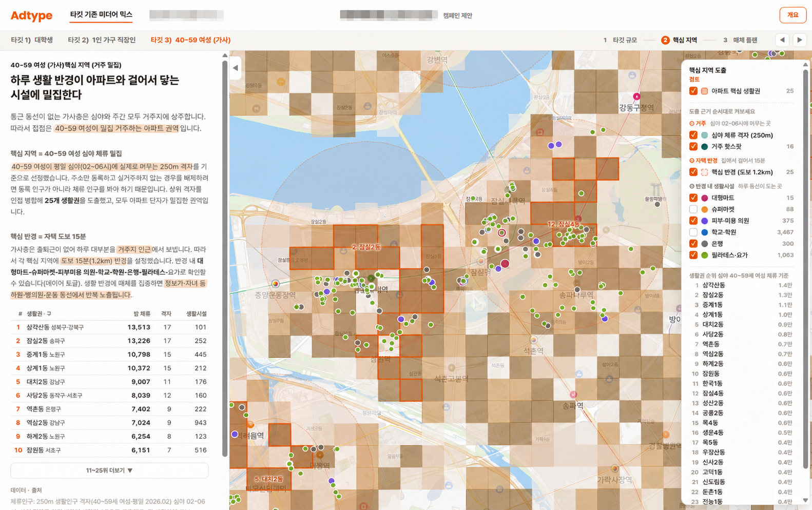Image resolution: width=812 pixels, height=510 pixels.
Task: Uncheck the 은행 layer checkbox
Action: tap(693, 244)
